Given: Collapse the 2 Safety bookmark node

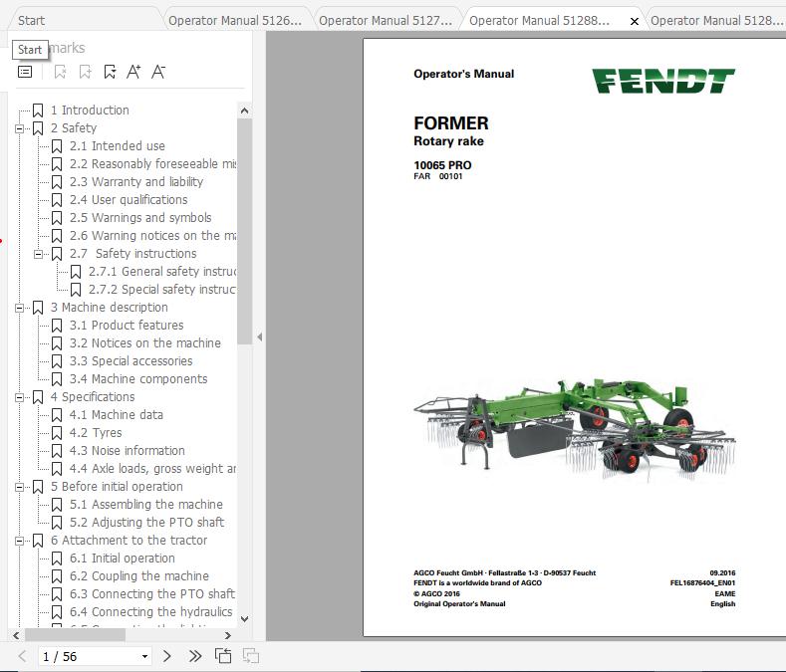Looking at the screenshot, I should pos(19,128).
